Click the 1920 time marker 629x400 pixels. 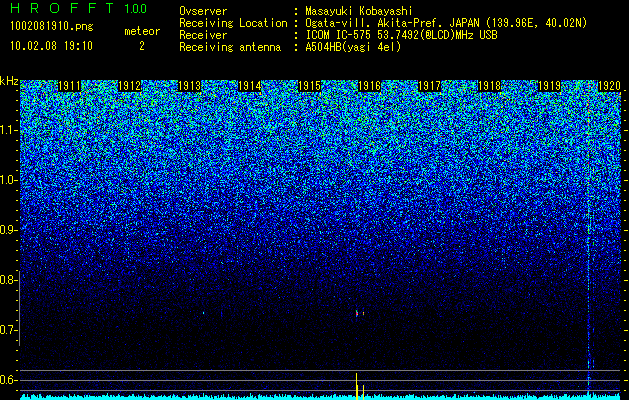(609, 86)
